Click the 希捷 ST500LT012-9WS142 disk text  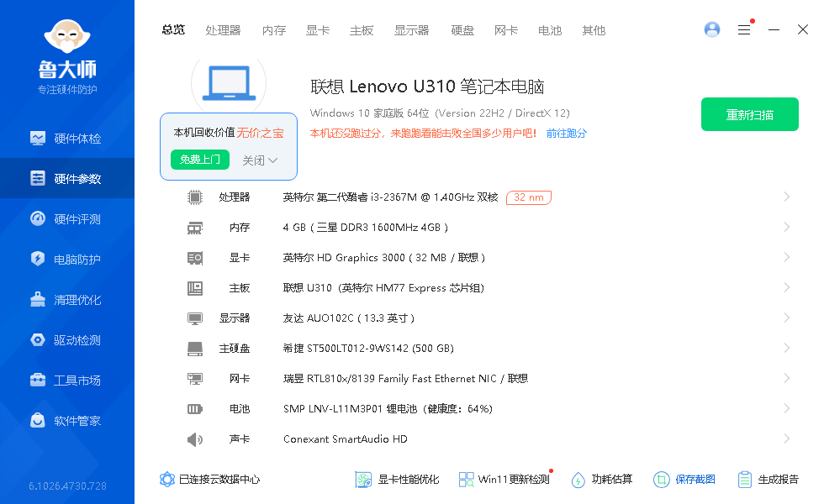pos(368,349)
